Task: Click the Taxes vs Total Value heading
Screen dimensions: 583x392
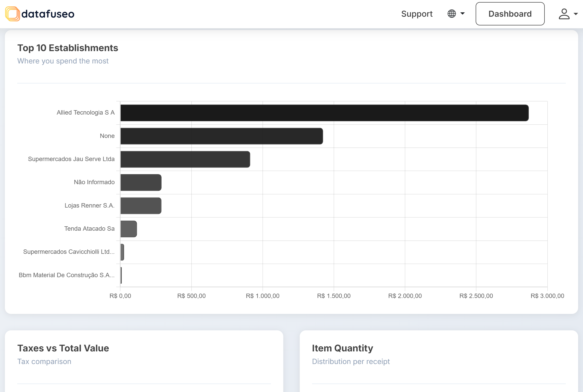Action: pyautogui.click(x=63, y=348)
